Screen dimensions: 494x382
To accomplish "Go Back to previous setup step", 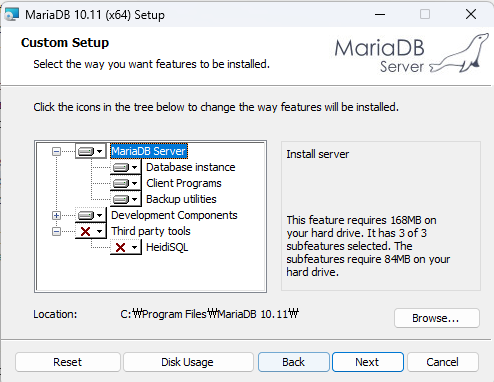I will (x=294, y=362).
